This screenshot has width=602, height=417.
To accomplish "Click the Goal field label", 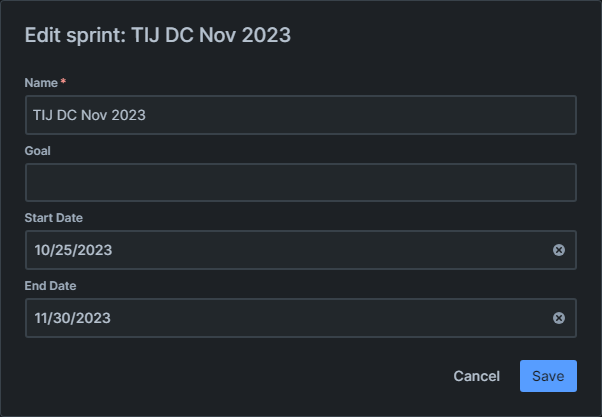I will [38, 151].
